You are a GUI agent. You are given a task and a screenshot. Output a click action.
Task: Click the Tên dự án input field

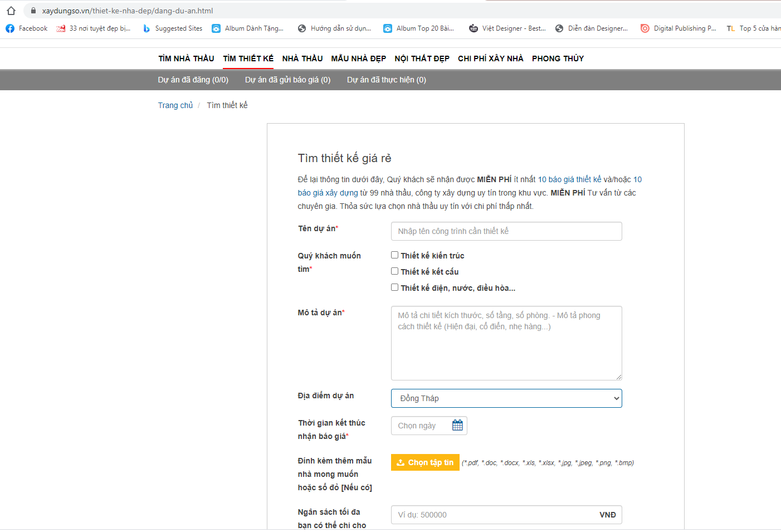(x=506, y=231)
